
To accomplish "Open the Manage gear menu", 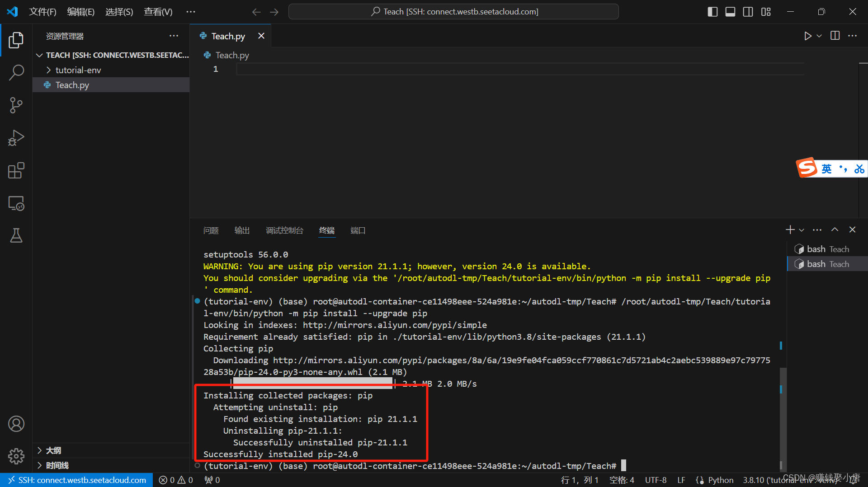I will 16,456.
